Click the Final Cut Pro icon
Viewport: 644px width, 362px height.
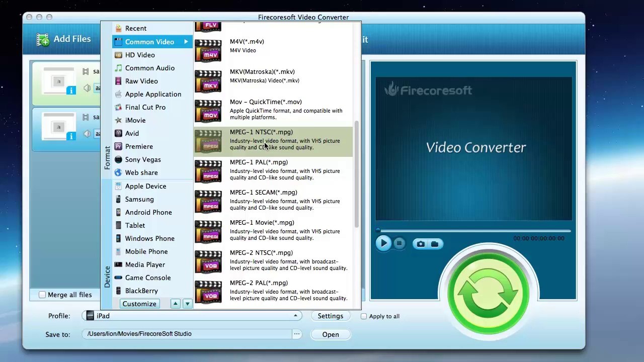click(118, 107)
